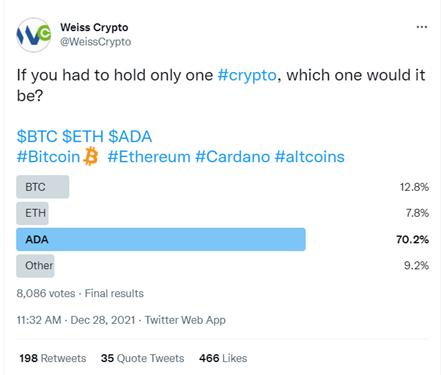The height and width of the screenshot is (375, 441).
Task: Open the Weiss Crypto display name
Action: click(94, 27)
